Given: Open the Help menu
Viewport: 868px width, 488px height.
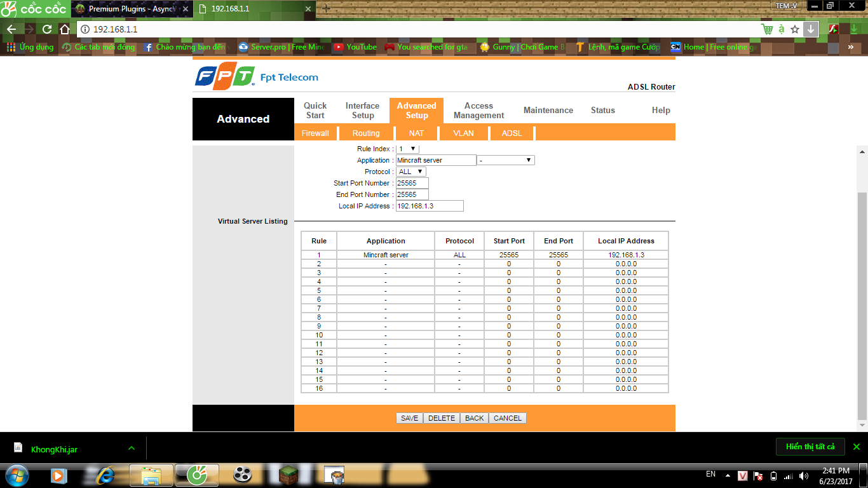Looking at the screenshot, I should coord(661,111).
